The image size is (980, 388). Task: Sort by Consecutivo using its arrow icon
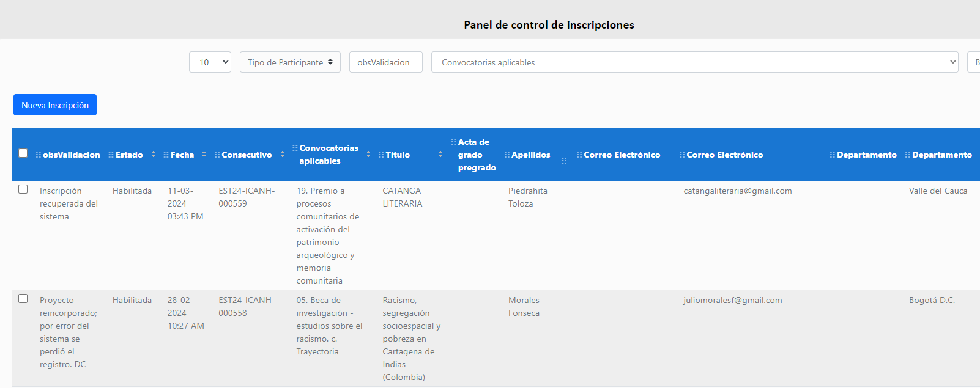(x=282, y=155)
